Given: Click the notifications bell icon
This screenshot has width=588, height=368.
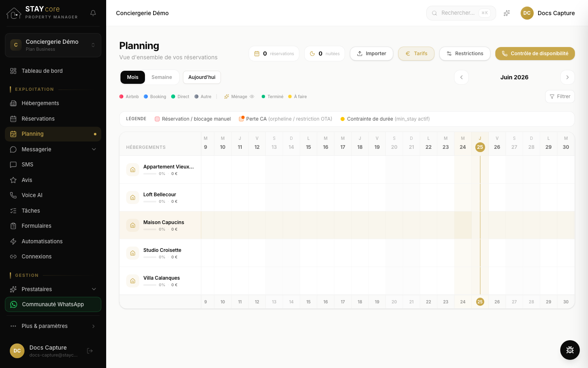Looking at the screenshot, I should [93, 13].
